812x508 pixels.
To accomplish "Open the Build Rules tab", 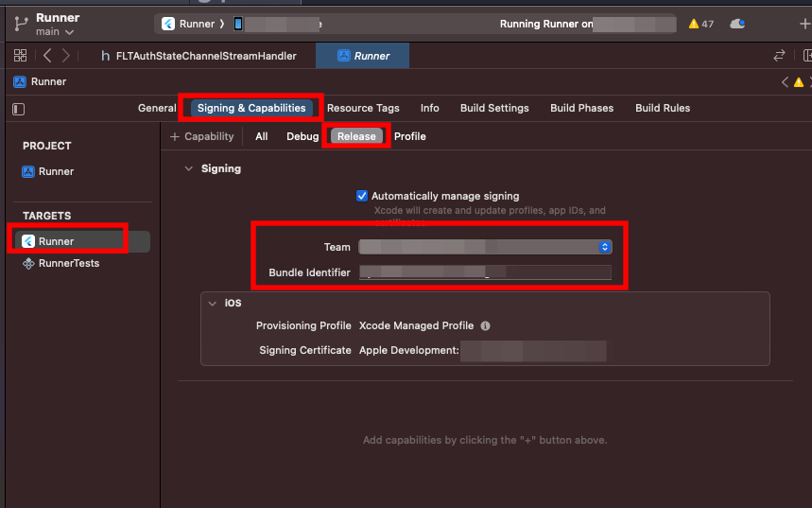I will pyautogui.click(x=663, y=108).
